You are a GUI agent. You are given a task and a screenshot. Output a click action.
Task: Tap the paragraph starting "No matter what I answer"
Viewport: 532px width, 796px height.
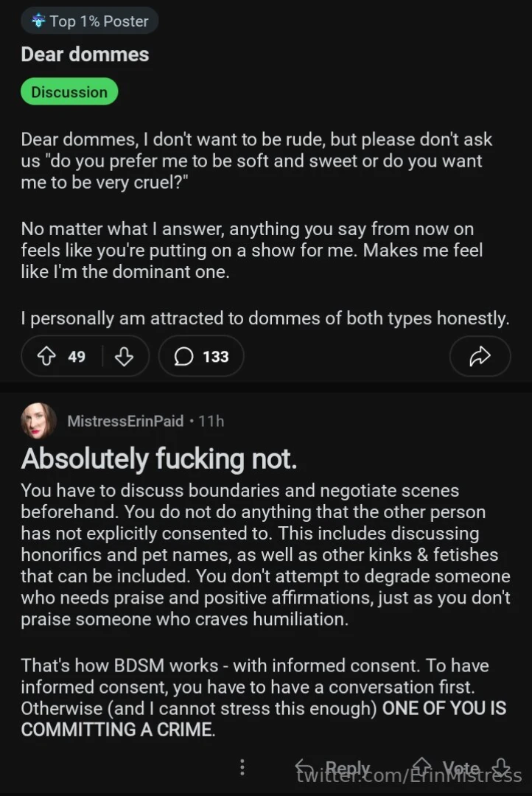[251, 251]
